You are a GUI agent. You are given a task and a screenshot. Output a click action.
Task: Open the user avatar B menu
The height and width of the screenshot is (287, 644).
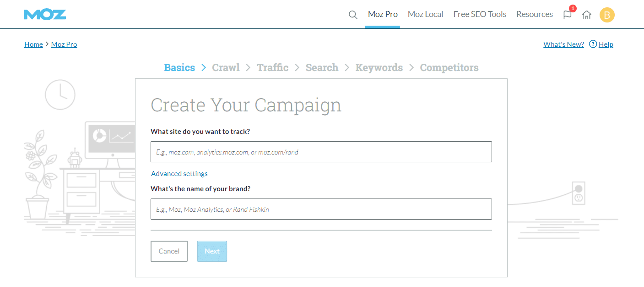[607, 15]
